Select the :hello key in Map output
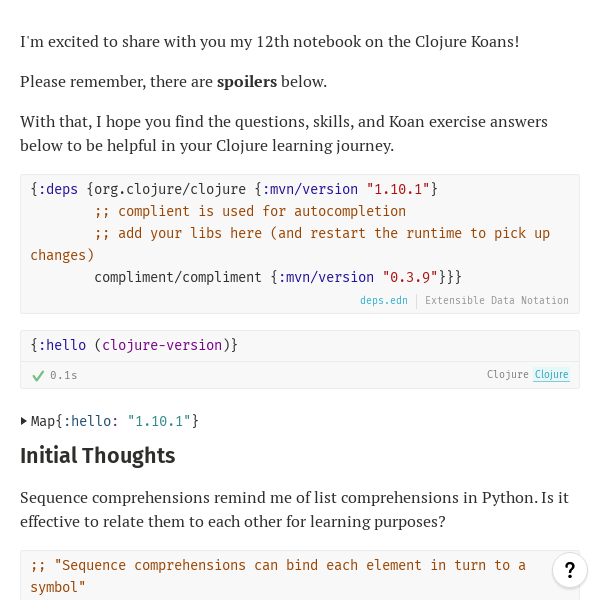The width and height of the screenshot is (600, 600). tap(90, 421)
